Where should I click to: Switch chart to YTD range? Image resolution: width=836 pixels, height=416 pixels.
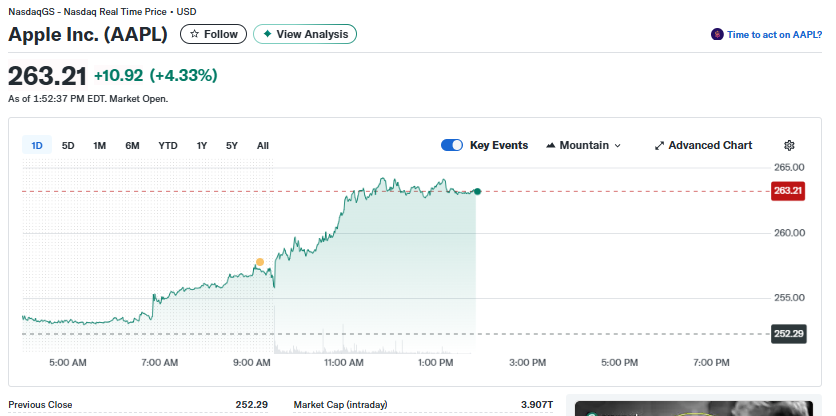click(168, 145)
